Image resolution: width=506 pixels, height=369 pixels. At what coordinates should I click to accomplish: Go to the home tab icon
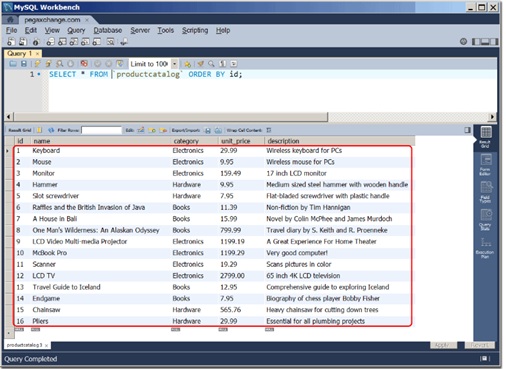(x=10, y=20)
